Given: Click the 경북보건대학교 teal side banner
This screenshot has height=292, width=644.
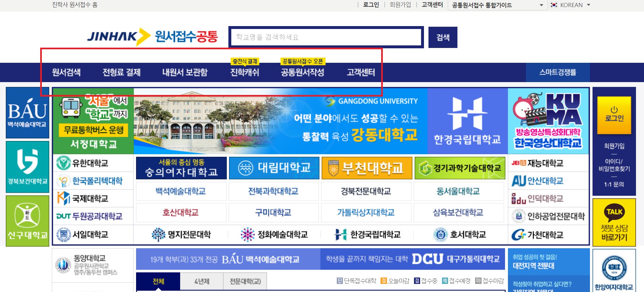Looking at the screenshot, I should [27, 167].
